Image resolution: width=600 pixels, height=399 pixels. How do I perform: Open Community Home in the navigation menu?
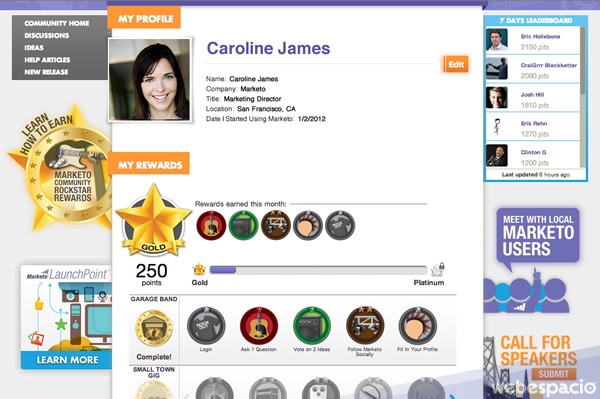[57, 23]
